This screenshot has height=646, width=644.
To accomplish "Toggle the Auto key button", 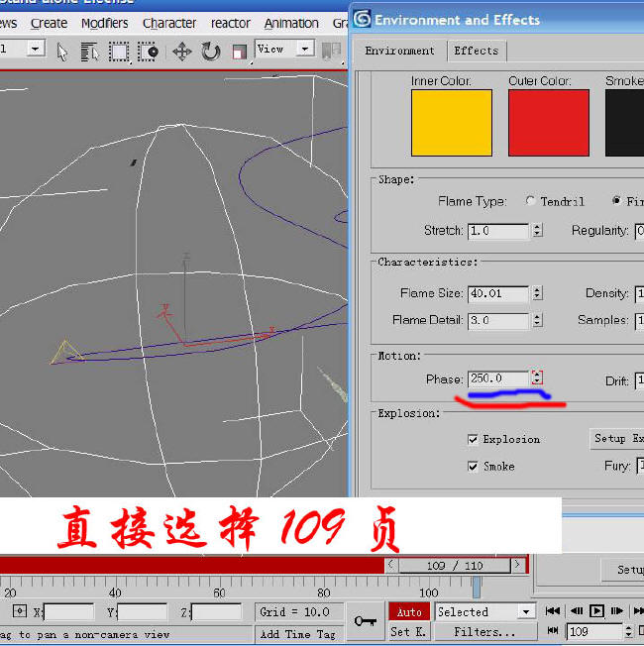I will coord(409,612).
